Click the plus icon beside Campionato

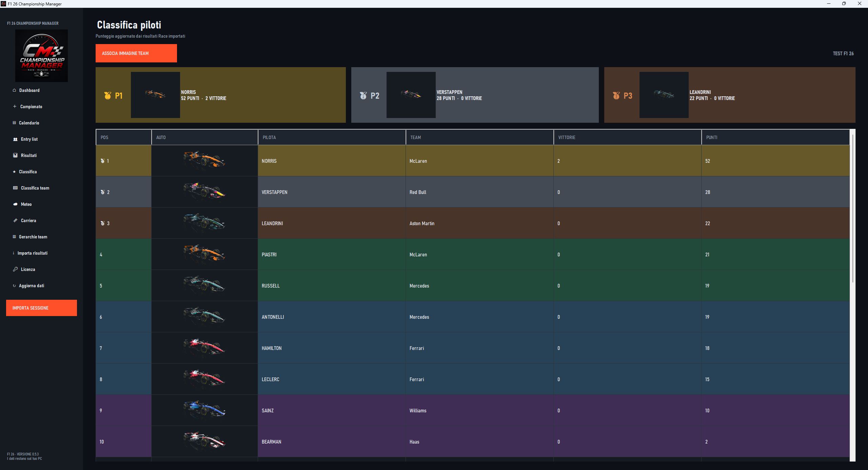click(15, 106)
